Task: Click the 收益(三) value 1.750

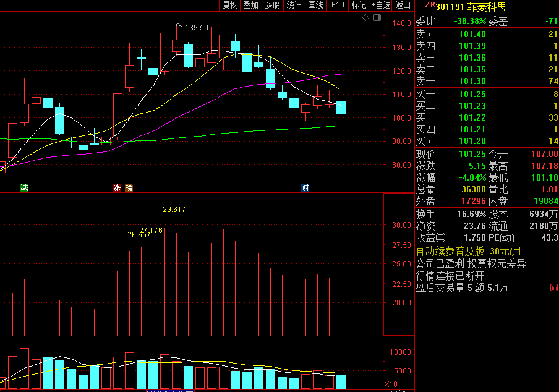Action: pyautogui.click(x=475, y=237)
